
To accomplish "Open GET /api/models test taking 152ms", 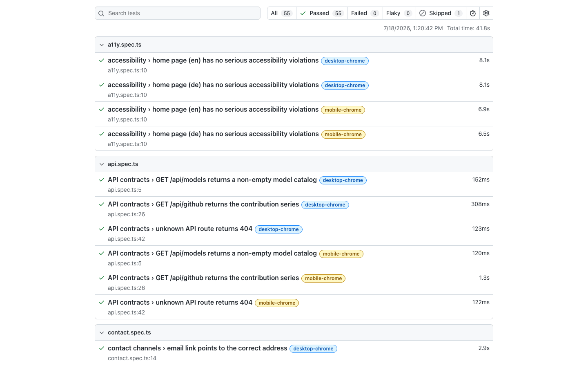I will tap(212, 180).
